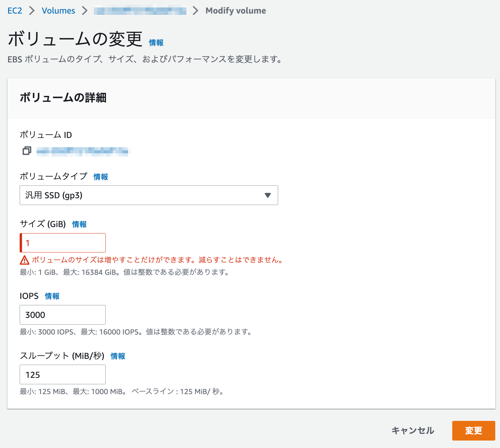Click the warning triangle beside size error

coord(24,260)
